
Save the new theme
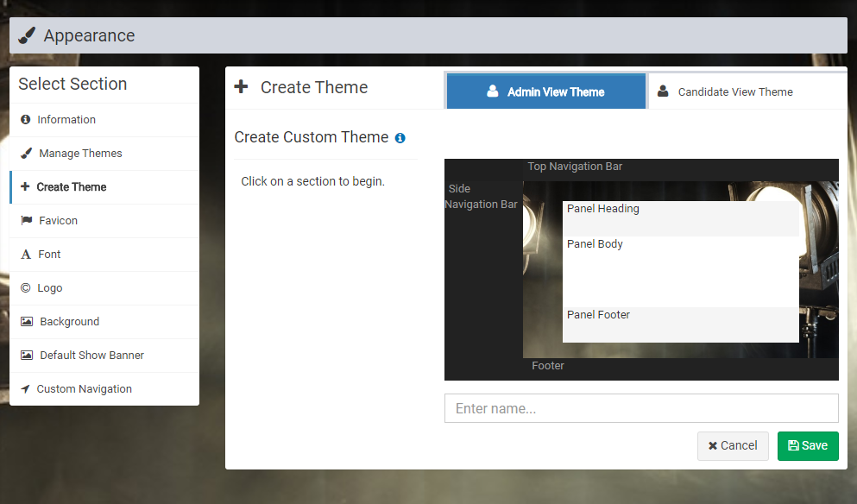coord(808,445)
